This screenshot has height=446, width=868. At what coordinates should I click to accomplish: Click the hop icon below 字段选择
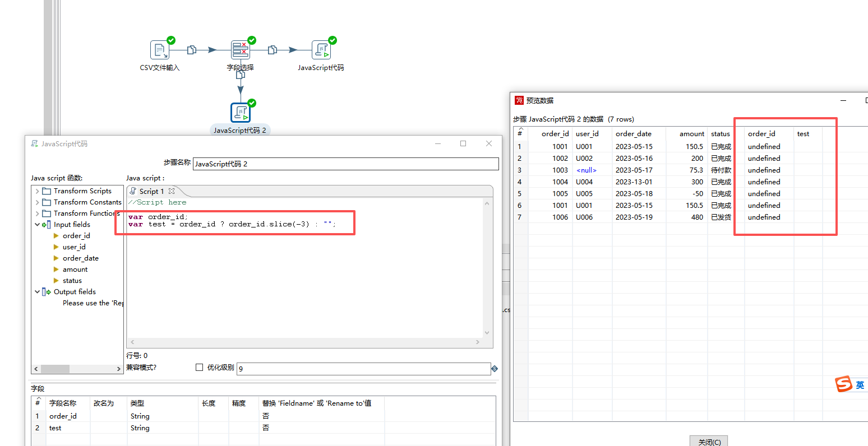tap(241, 75)
